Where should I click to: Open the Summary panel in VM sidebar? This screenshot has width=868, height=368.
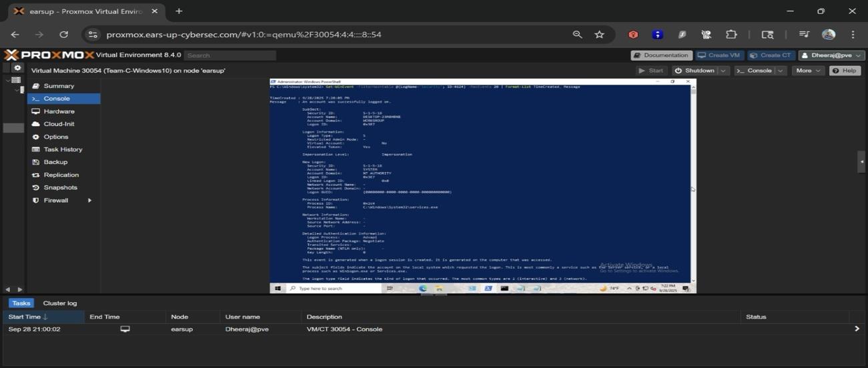tap(63, 86)
